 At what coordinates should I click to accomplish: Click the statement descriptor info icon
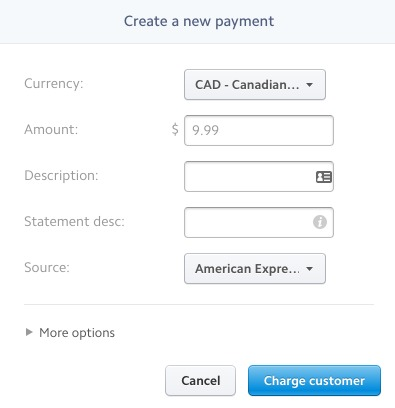320,222
